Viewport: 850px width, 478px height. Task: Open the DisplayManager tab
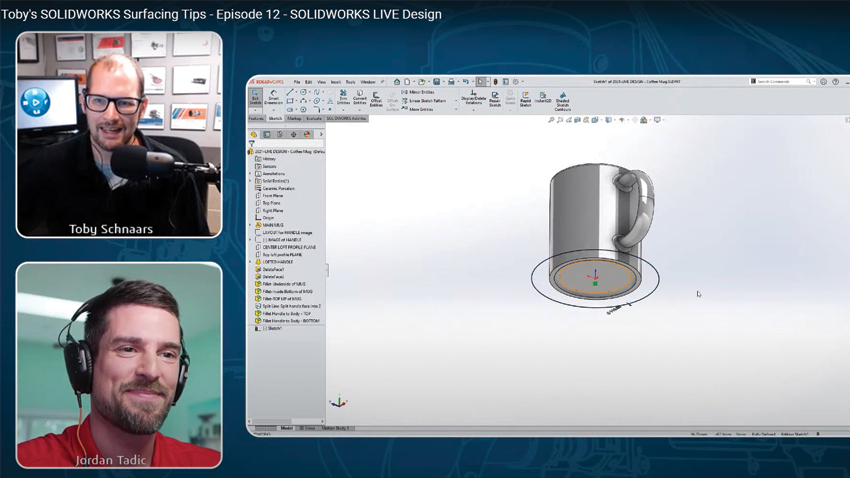(x=307, y=134)
